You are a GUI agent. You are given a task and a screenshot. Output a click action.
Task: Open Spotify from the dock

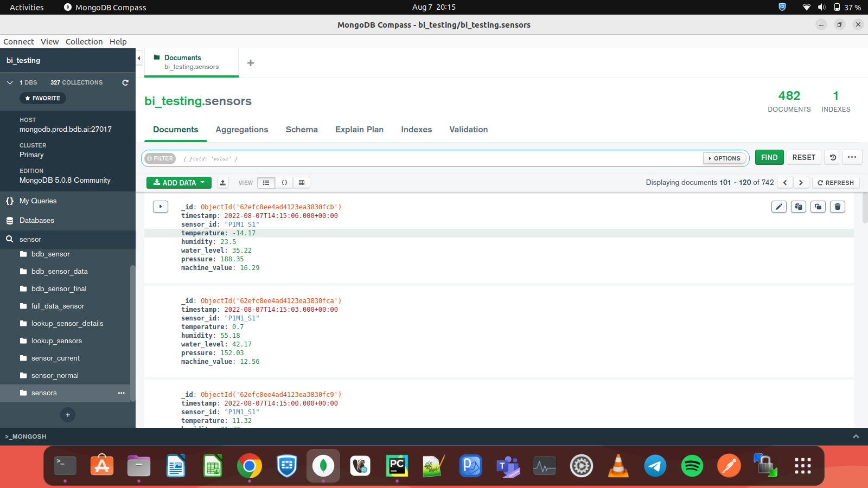tap(692, 466)
